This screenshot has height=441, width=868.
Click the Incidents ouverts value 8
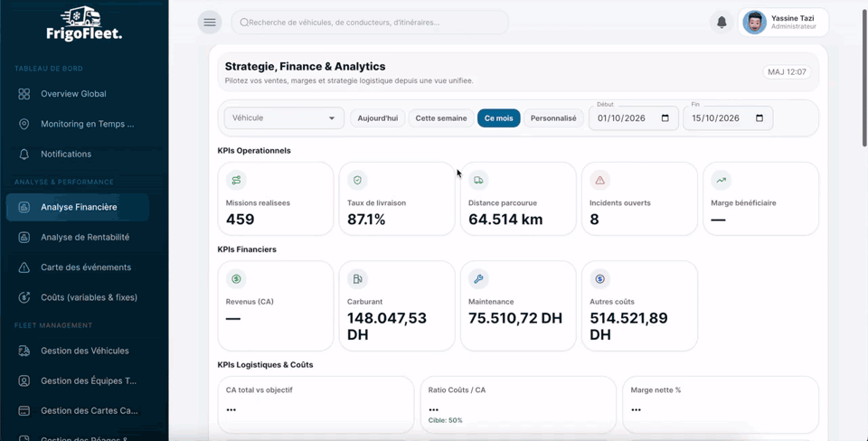click(x=595, y=220)
